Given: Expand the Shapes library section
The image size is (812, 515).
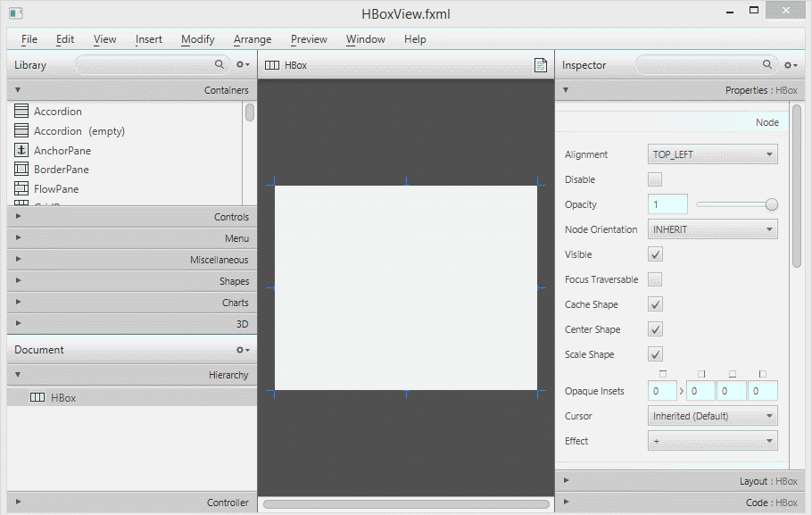Looking at the screenshot, I should pyautogui.click(x=132, y=281).
